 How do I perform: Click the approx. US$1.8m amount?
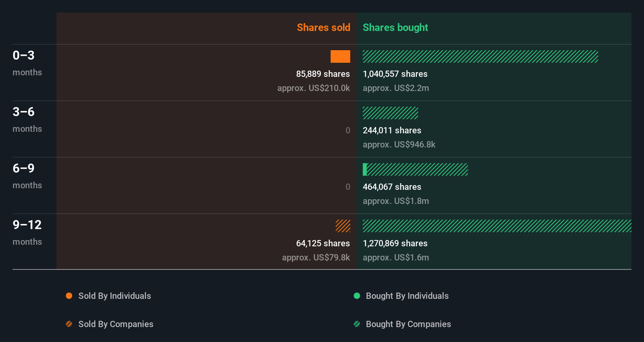point(396,201)
